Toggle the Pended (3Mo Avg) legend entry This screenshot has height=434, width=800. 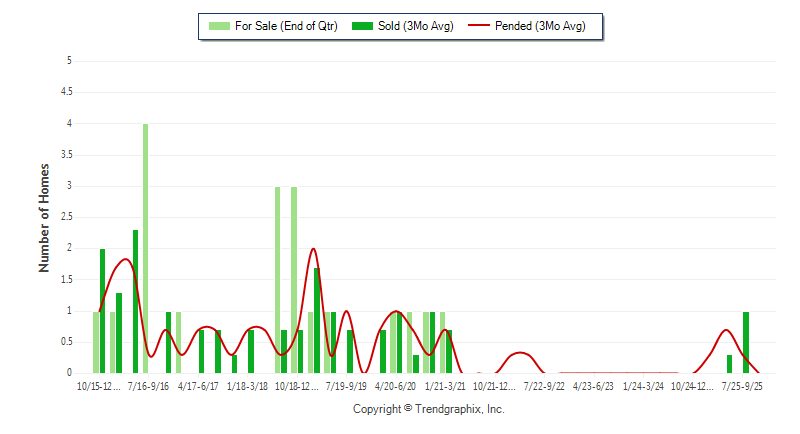click(540, 26)
